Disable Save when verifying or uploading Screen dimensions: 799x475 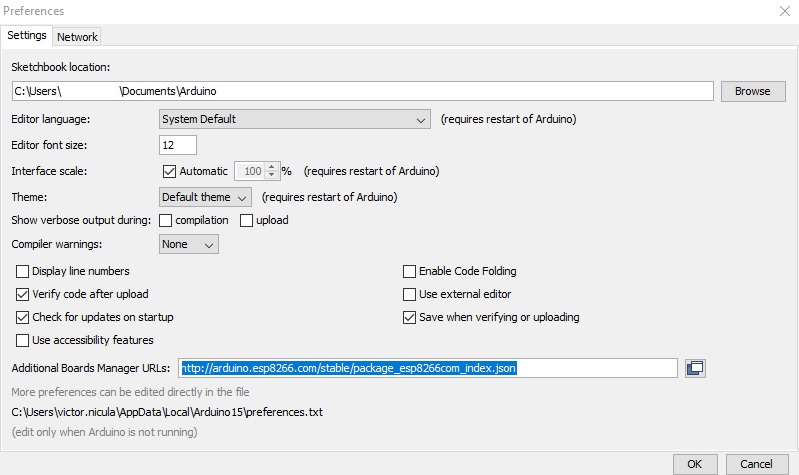click(x=409, y=317)
